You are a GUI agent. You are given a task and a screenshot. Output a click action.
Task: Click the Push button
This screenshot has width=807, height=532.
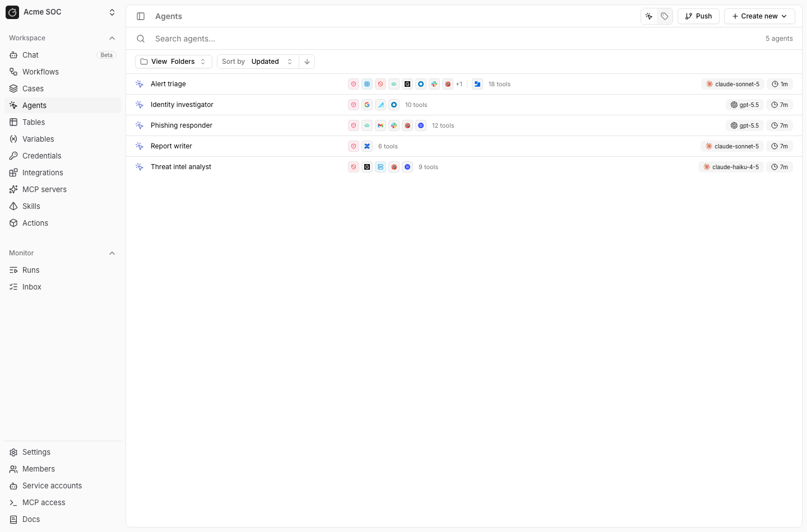pyautogui.click(x=698, y=16)
